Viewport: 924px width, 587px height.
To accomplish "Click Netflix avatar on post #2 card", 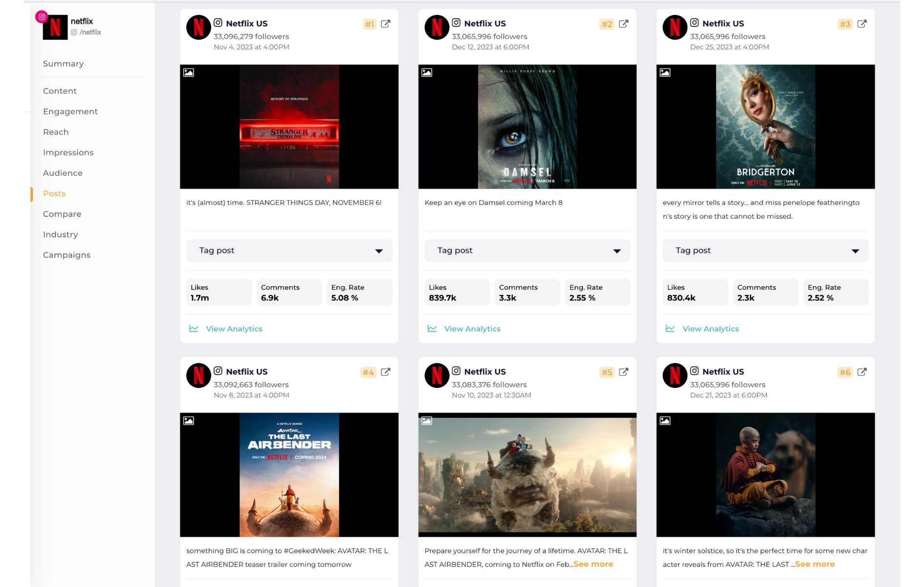I will tap(437, 27).
